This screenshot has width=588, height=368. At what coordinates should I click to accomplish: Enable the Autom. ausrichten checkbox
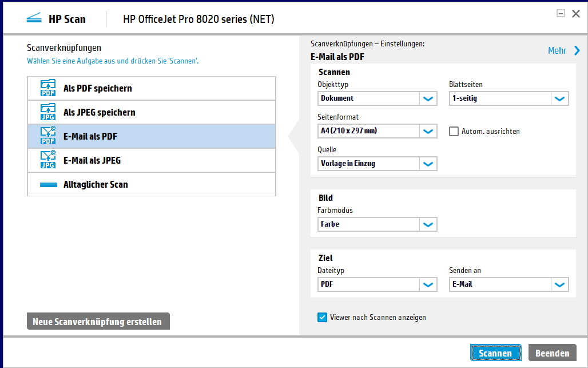(x=454, y=132)
